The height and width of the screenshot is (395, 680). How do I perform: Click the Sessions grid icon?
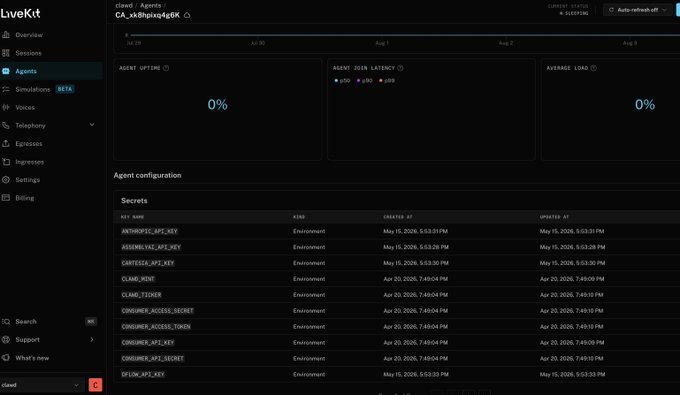pyautogui.click(x=6, y=53)
